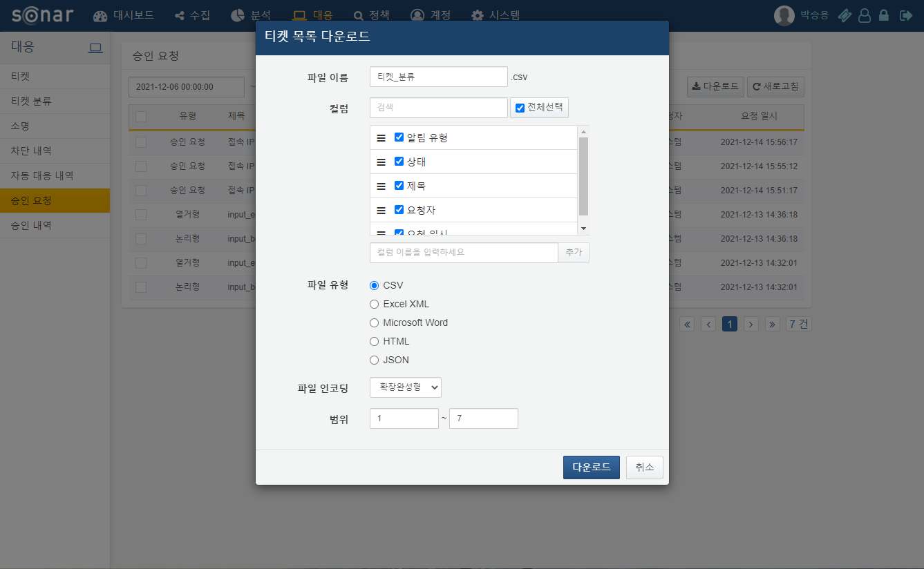The width and height of the screenshot is (924, 569).
Task: Uncheck the 전체선택 checkbox
Action: (x=520, y=108)
